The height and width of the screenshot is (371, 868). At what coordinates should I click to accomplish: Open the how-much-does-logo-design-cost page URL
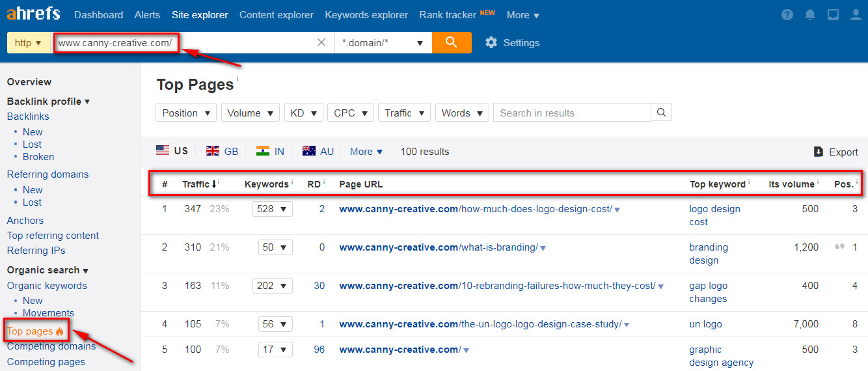476,209
